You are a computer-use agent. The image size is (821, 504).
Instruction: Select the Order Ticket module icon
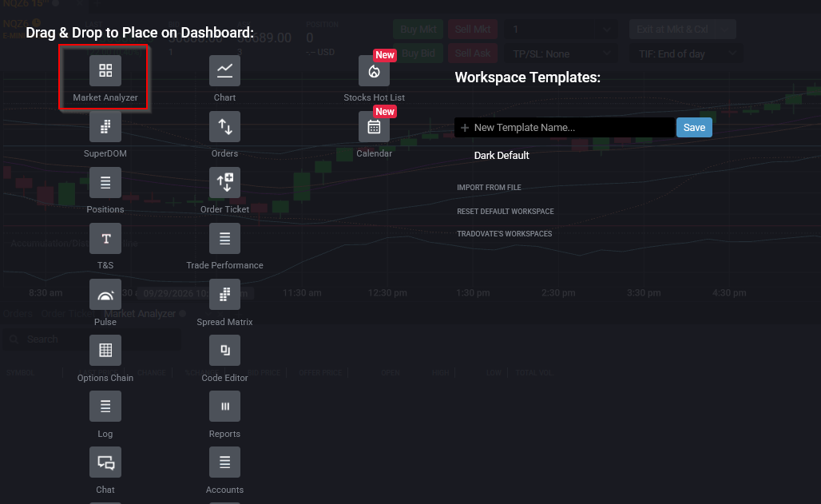pyautogui.click(x=224, y=182)
